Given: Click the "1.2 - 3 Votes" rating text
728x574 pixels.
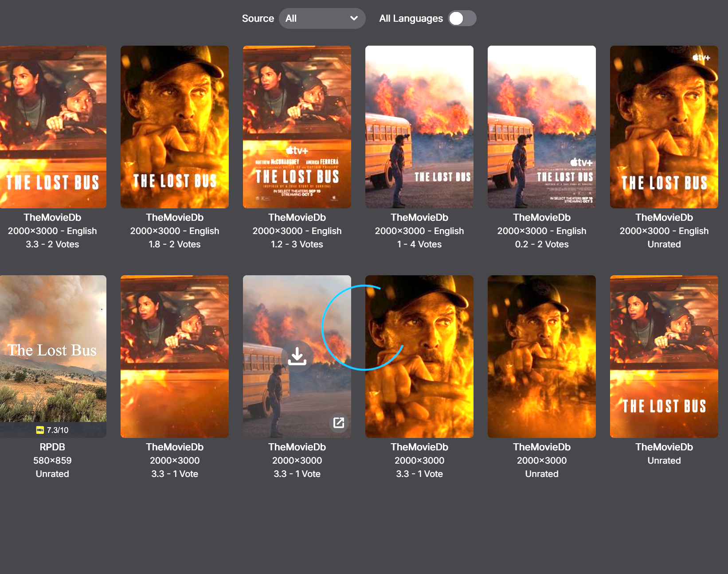Looking at the screenshot, I should coord(297,244).
